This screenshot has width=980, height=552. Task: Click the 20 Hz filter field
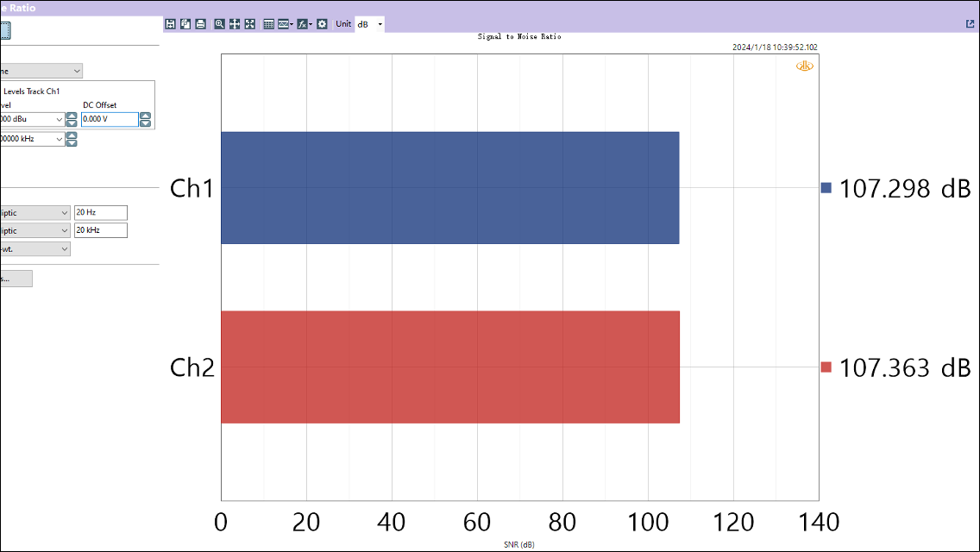(x=101, y=212)
